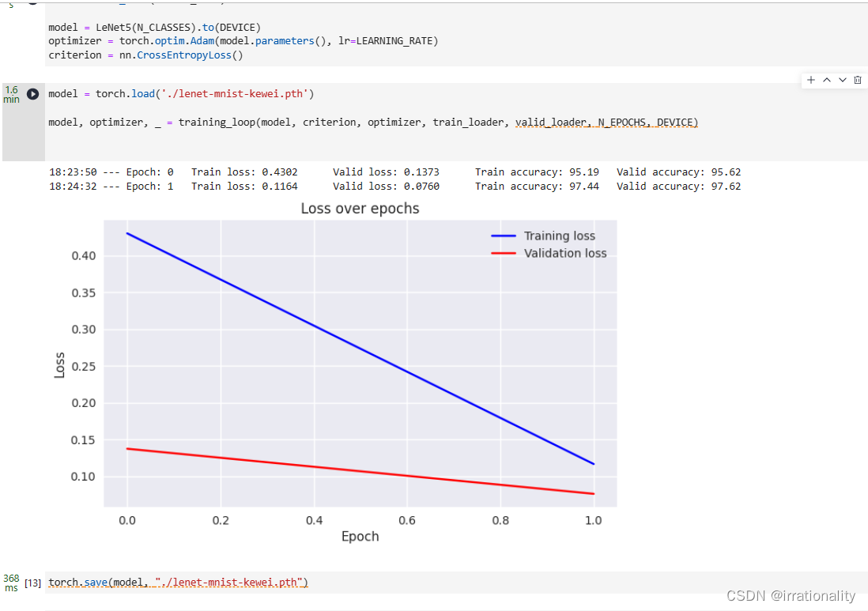Select the Epoch: 0 output line
This screenshot has height=611, width=868.
[394, 172]
